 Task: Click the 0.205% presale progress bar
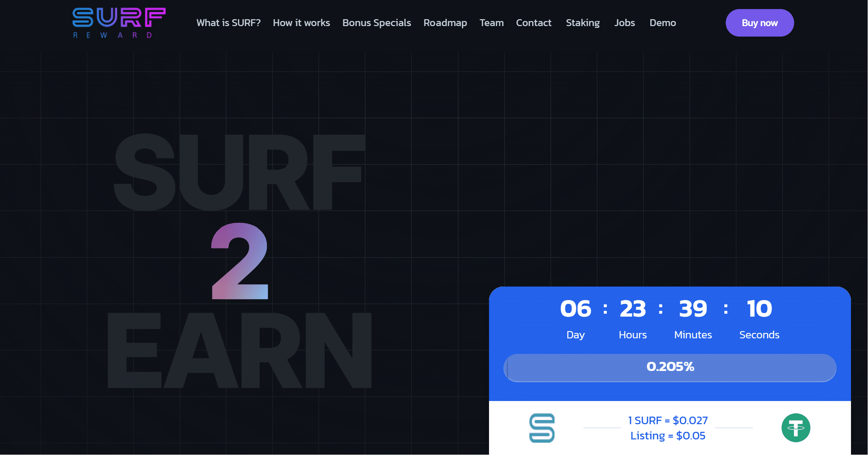click(x=670, y=368)
